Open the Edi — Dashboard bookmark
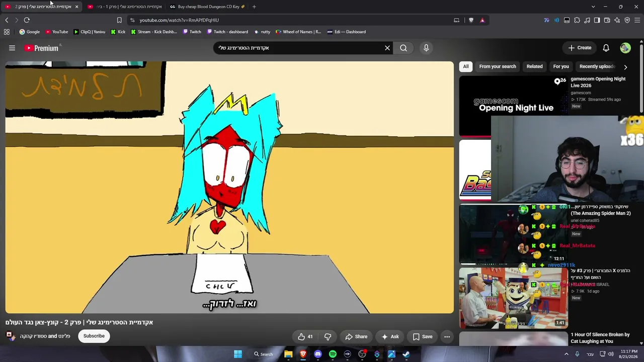The width and height of the screenshot is (644, 362). click(346, 32)
